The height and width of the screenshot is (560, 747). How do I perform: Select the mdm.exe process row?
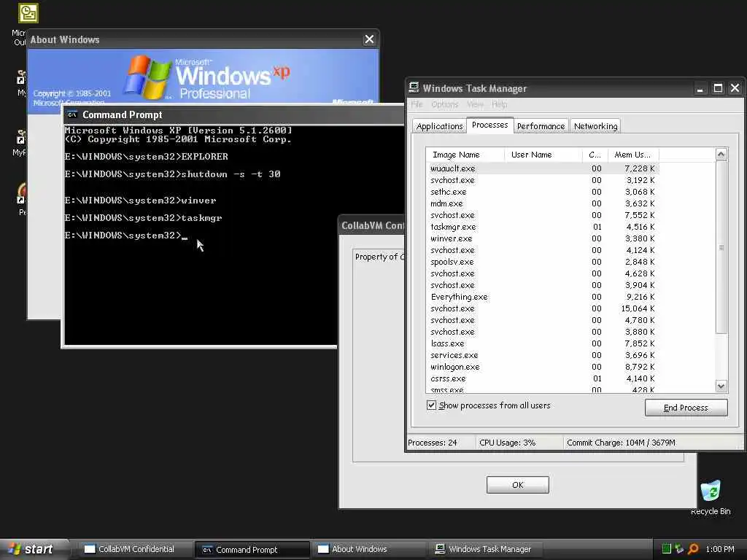(543, 203)
